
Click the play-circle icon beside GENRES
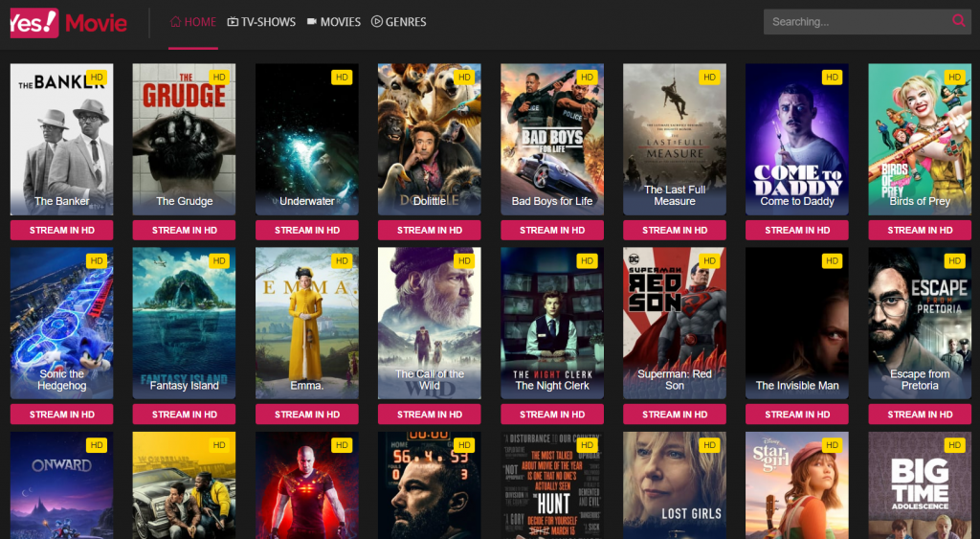[x=377, y=22]
